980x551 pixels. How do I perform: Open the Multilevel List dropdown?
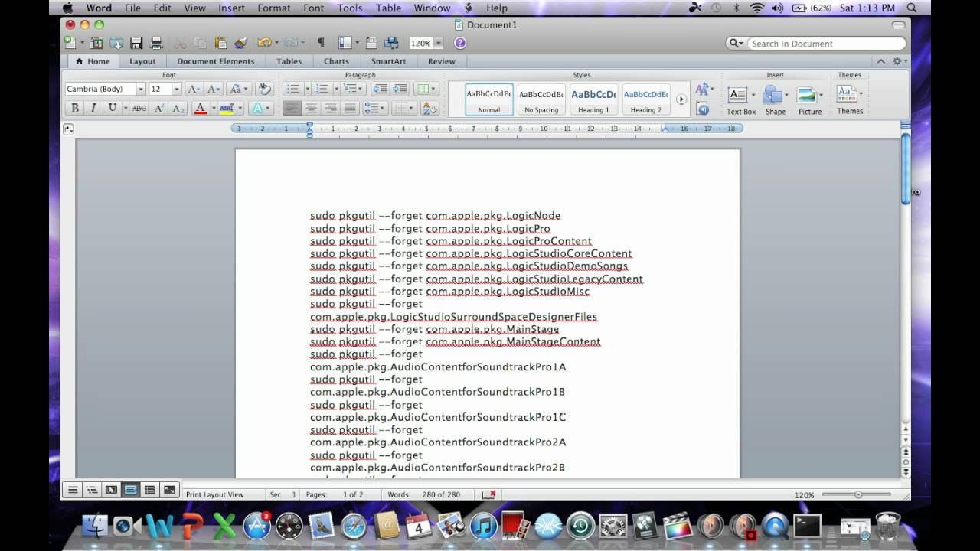pos(354,89)
